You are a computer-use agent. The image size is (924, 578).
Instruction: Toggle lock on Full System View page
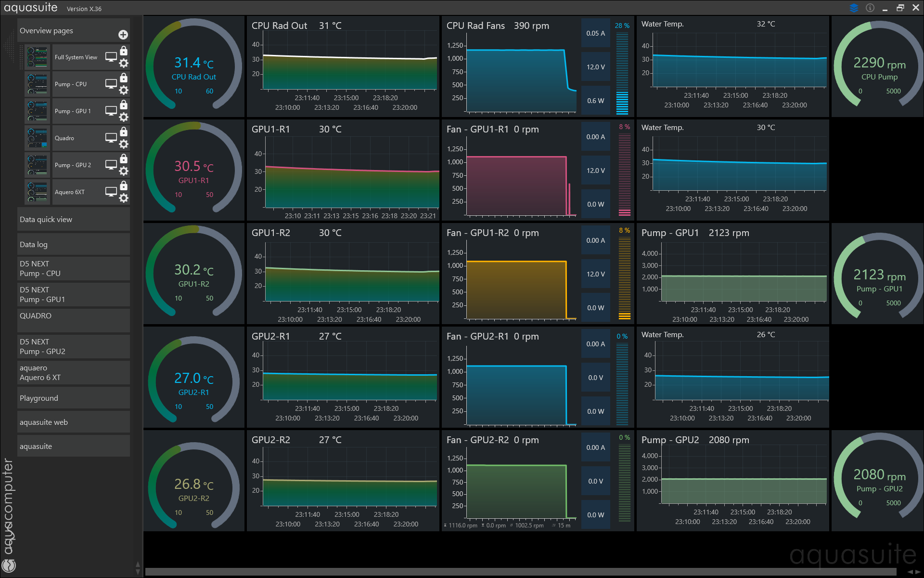(124, 51)
